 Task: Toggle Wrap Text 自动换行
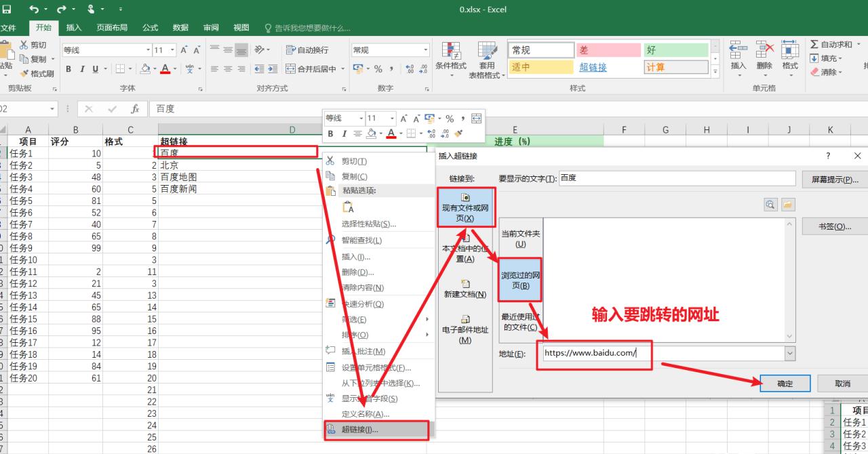(x=307, y=50)
